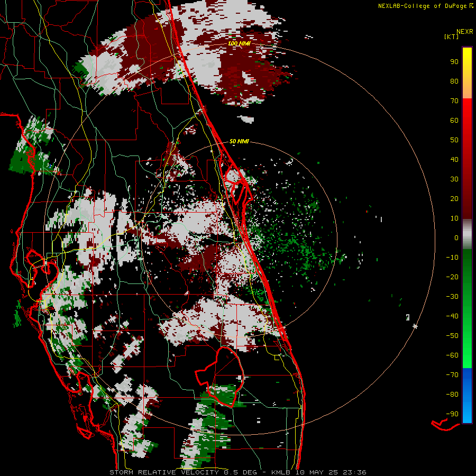
Task: Click the -60 value on velocity scale
Action: pyautogui.click(x=452, y=355)
